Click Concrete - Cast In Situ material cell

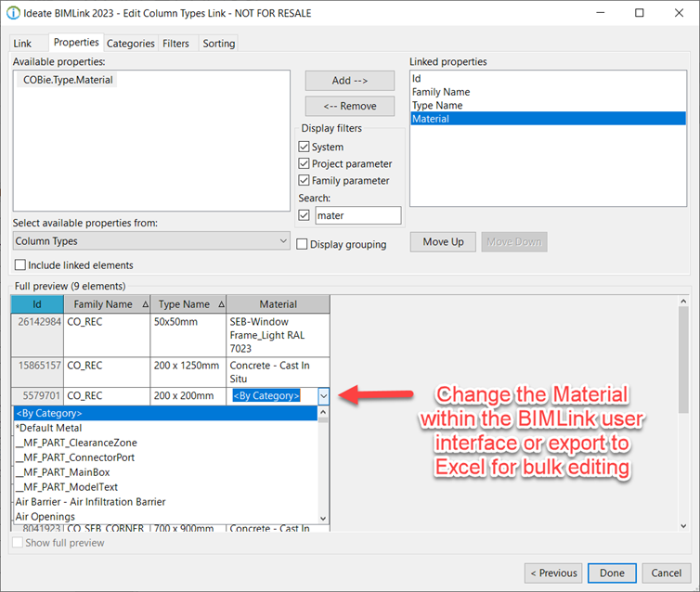coord(279,372)
